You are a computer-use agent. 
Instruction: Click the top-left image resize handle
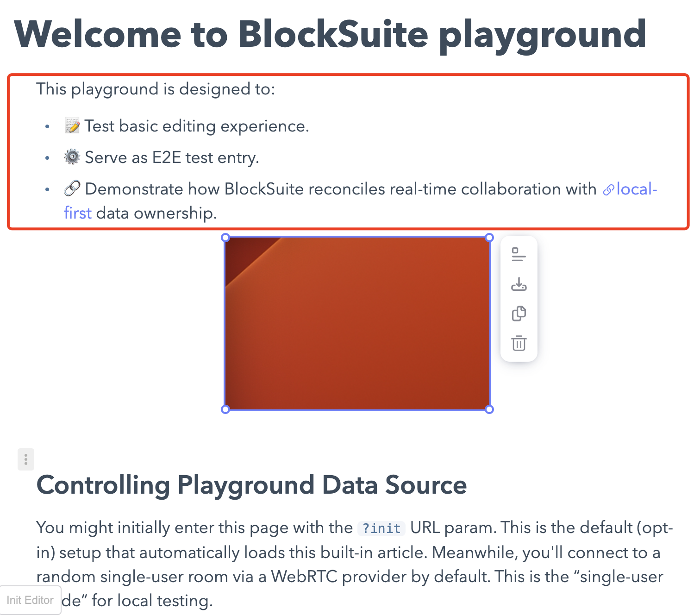point(225,237)
